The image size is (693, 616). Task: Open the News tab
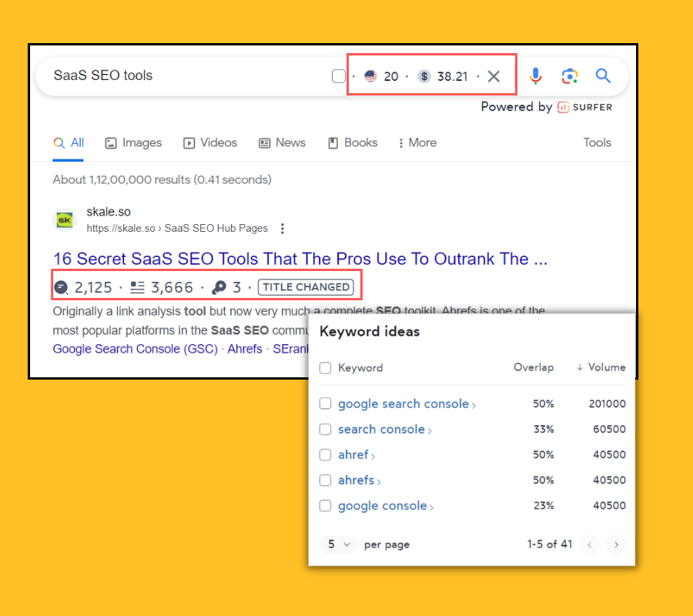[282, 142]
